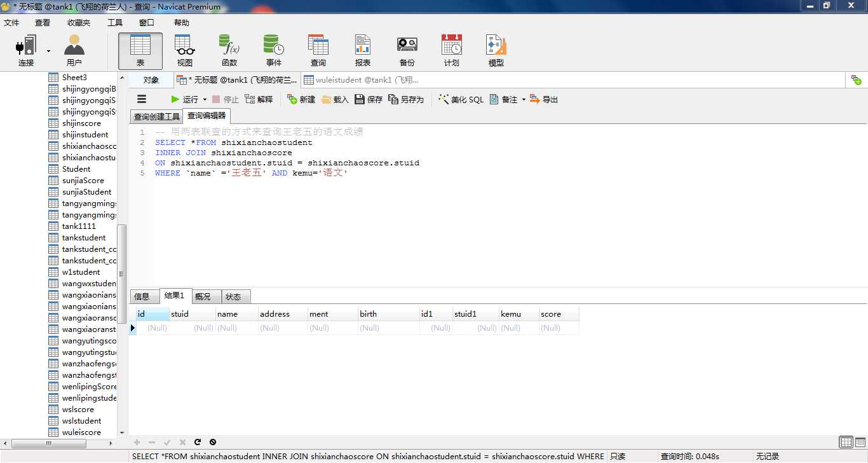Open the 函数 (Function) objects
This screenshot has width=868, height=463.
coord(229,51)
